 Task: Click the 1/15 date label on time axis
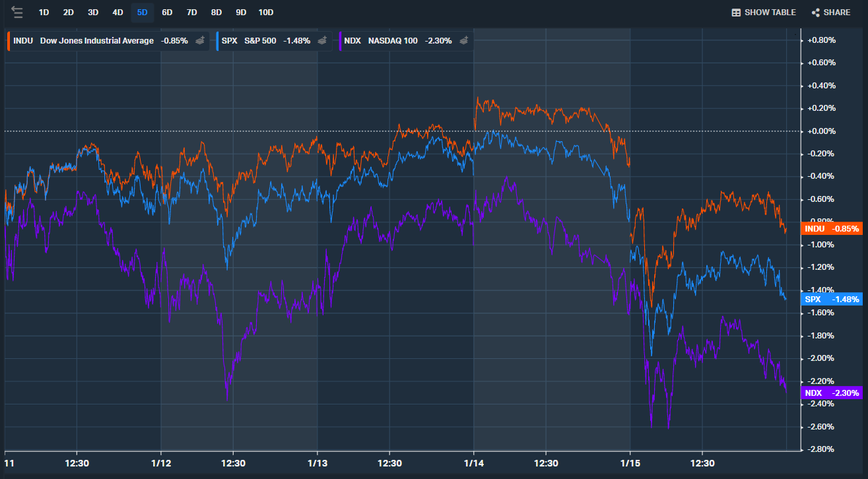[x=630, y=463]
